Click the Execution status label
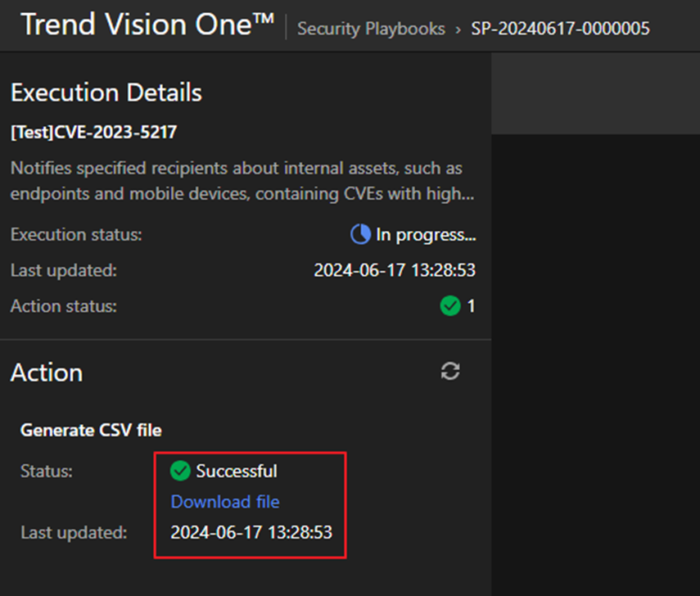Screen dimensions: 700x596 pyautogui.click(x=76, y=235)
